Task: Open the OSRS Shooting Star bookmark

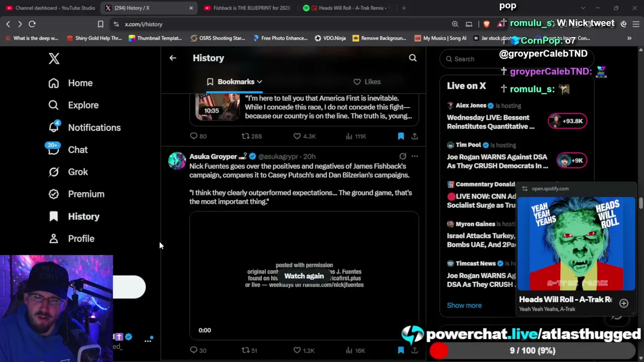Action: point(217,38)
